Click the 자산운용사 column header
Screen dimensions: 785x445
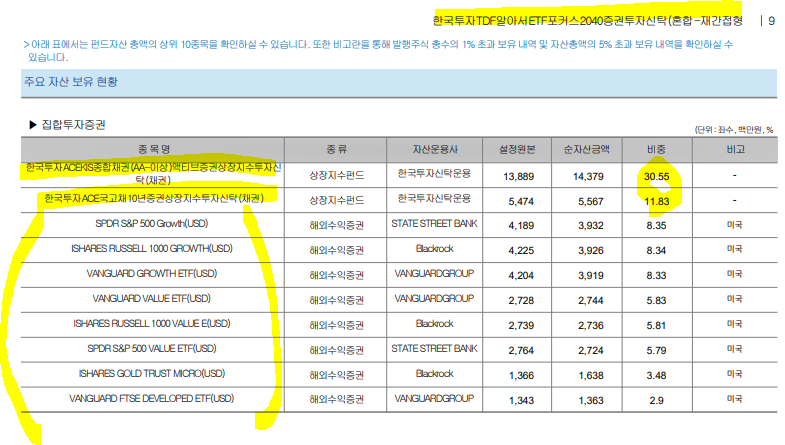tap(435, 149)
